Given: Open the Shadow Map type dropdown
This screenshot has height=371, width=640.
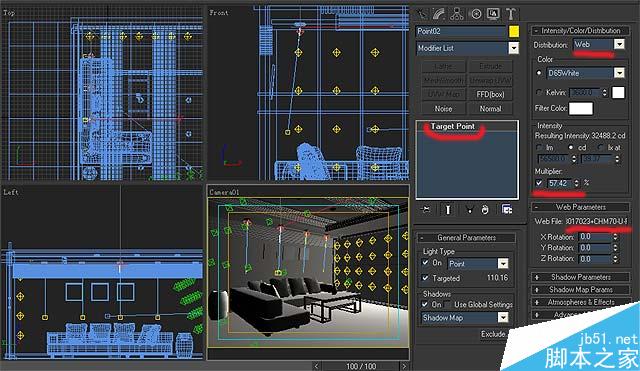Looking at the screenshot, I should (503, 317).
